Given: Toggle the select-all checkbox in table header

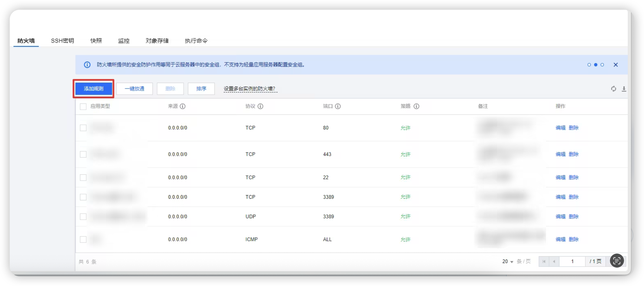Looking at the screenshot, I should click(83, 107).
